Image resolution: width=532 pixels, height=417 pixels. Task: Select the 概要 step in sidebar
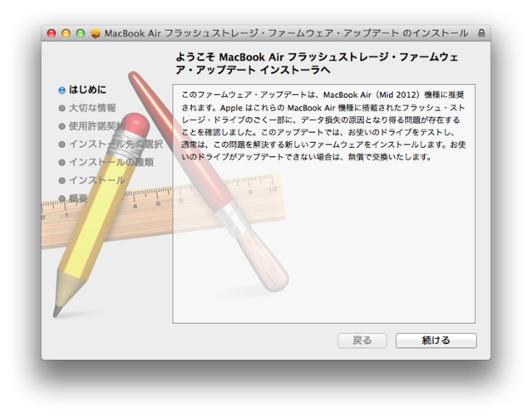click(78, 199)
